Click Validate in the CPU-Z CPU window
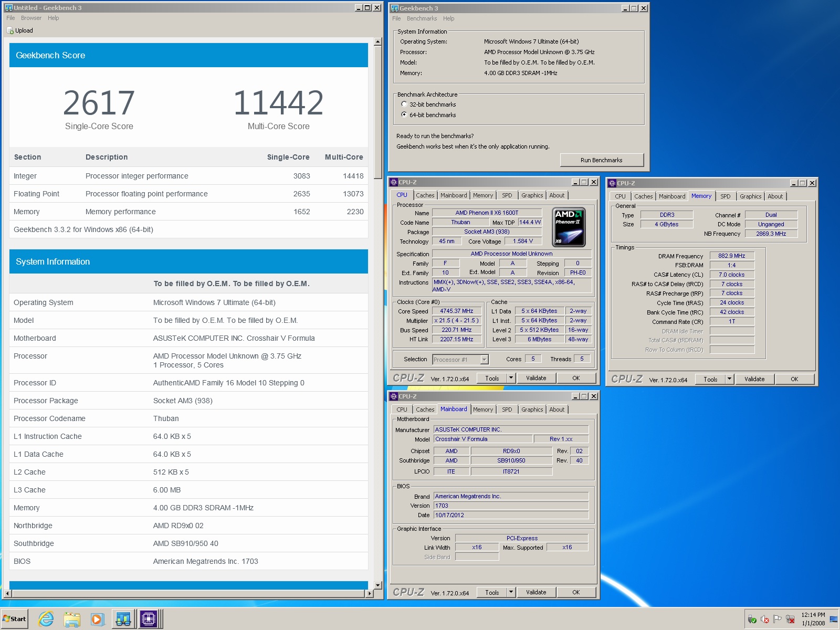Screen dimensions: 840x630 (x=536, y=378)
